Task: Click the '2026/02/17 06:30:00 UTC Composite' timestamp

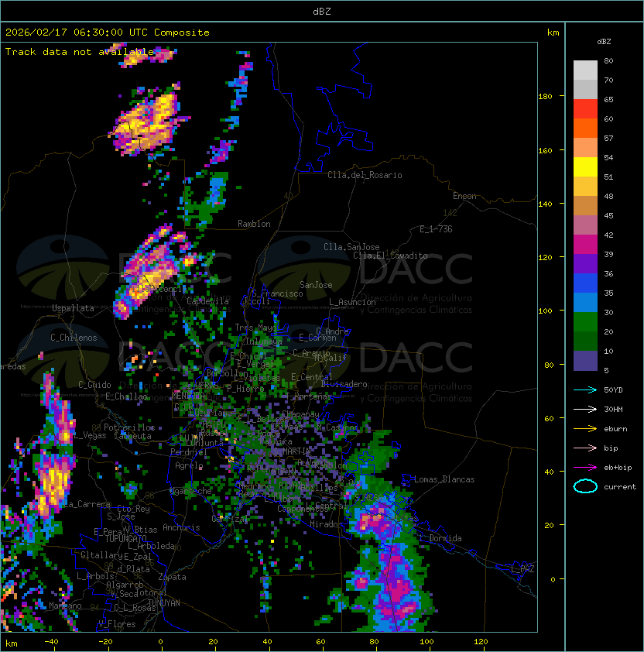Action: point(108,33)
